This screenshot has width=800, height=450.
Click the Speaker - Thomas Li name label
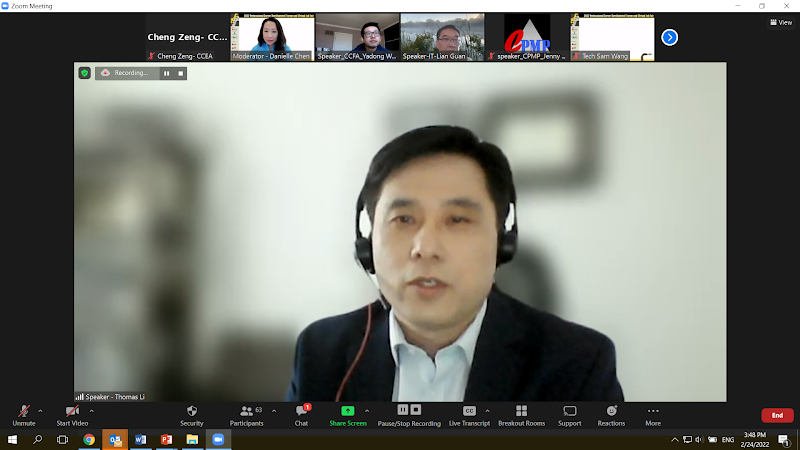click(115, 396)
